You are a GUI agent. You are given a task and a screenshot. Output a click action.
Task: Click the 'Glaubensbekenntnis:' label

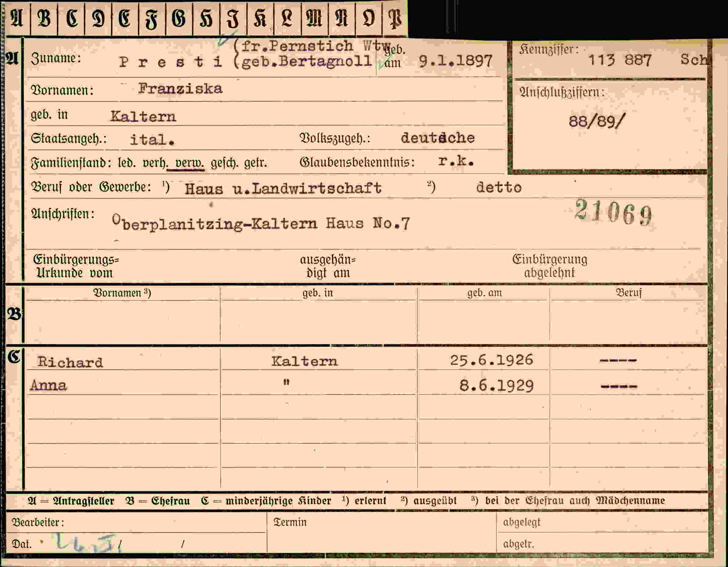[357, 162]
